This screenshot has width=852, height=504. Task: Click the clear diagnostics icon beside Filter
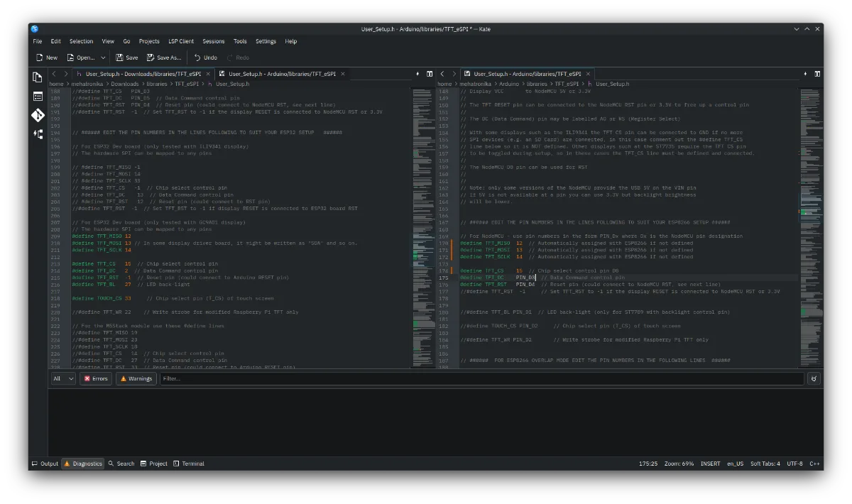click(x=814, y=379)
